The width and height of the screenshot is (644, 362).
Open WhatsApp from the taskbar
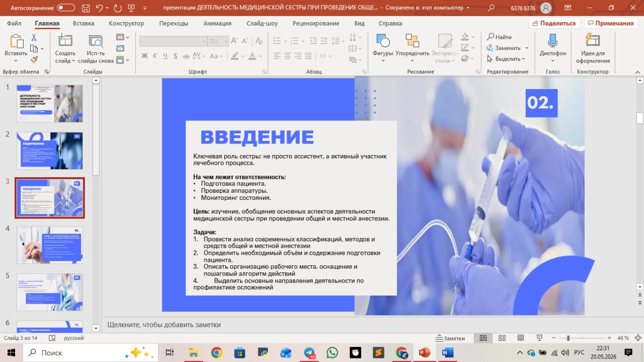click(x=332, y=352)
